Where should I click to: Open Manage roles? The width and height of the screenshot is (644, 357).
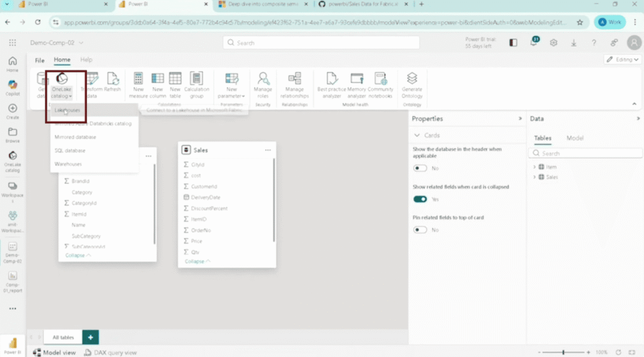tap(263, 85)
